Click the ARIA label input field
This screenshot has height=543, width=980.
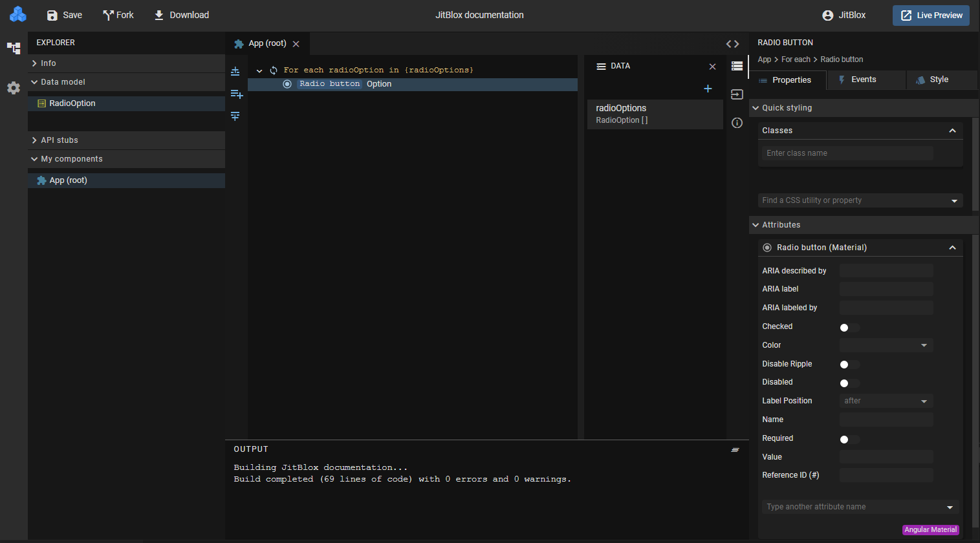tap(886, 289)
